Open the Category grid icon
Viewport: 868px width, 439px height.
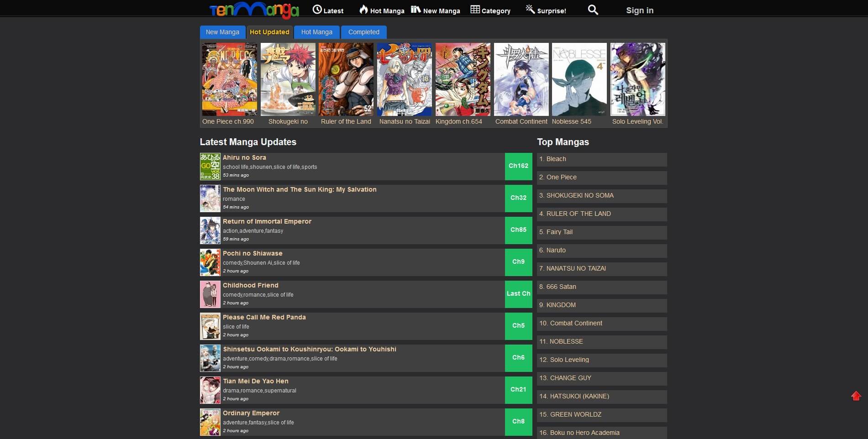tap(475, 10)
